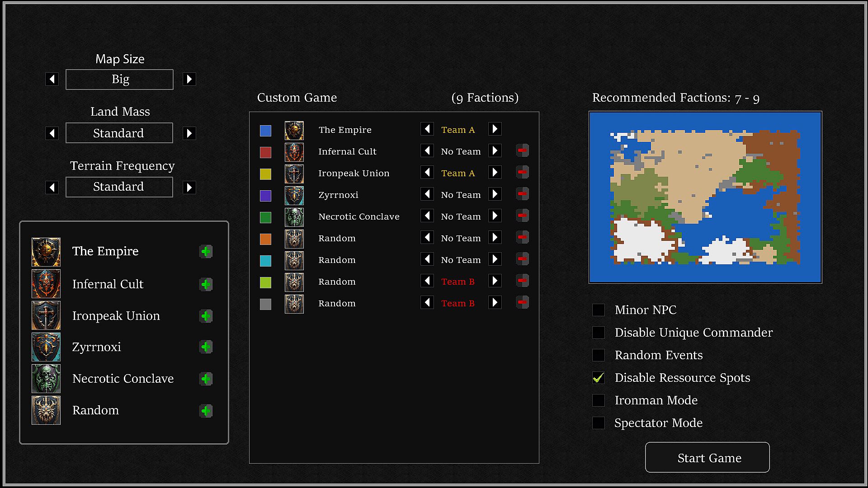Add Necrotic Conclave using the green plus icon
Viewport: 868px width, 488px height.
click(206, 379)
